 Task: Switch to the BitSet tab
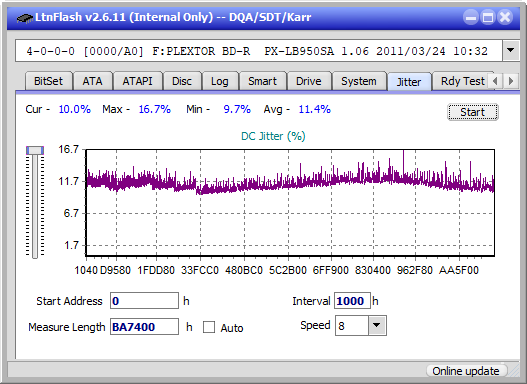pyautogui.click(x=48, y=81)
